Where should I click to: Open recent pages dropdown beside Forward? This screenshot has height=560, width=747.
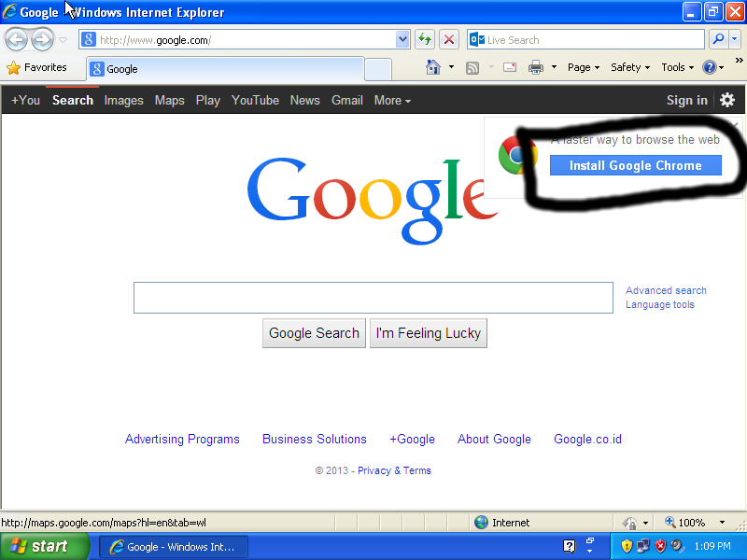63,40
